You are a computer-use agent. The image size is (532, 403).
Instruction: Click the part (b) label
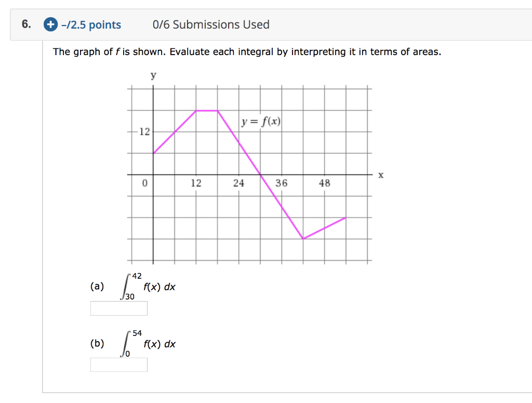point(97,343)
